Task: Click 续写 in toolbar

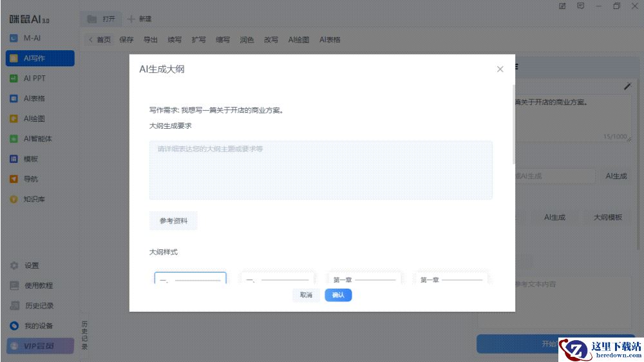Action: tap(175, 40)
